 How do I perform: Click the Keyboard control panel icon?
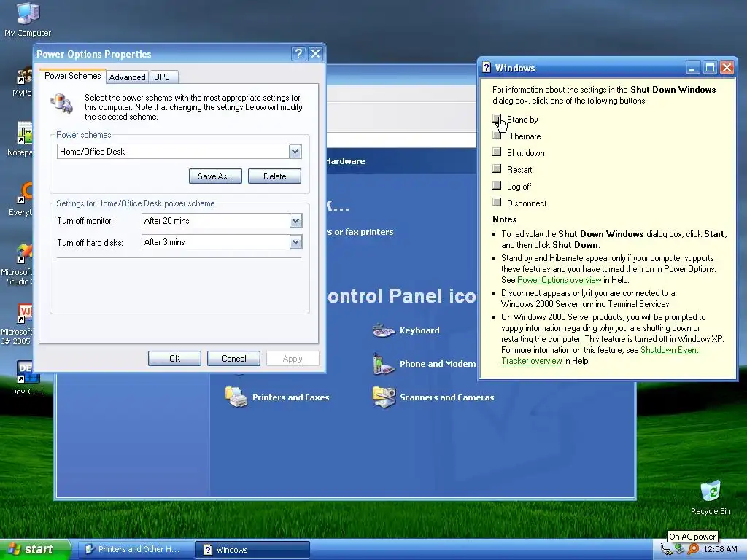(384, 330)
